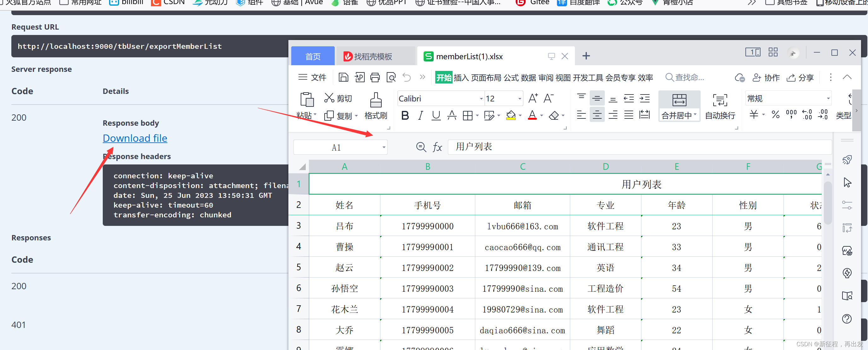
Task: Click the Print icon in WPS toolbar
Action: coord(375,77)
